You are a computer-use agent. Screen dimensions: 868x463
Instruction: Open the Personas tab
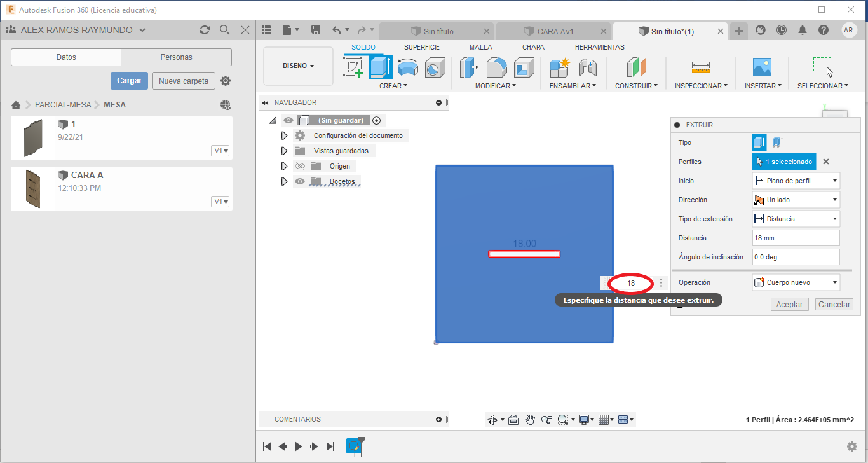point(176,57)
